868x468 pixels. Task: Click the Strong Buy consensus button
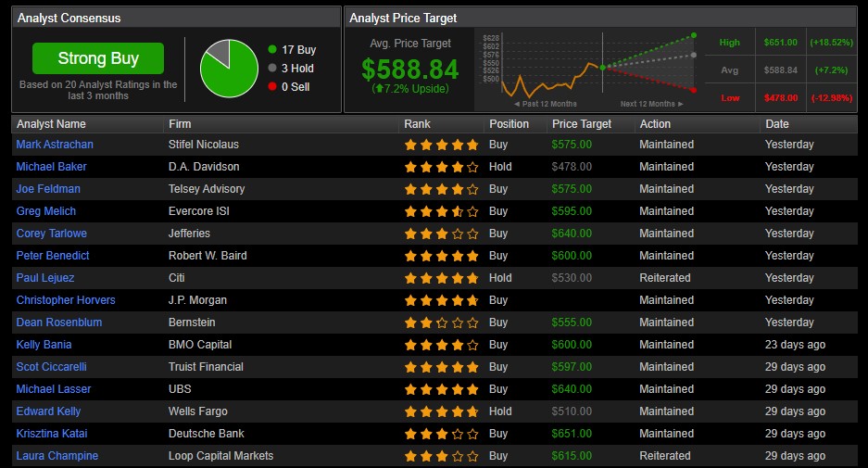(98, 58)
